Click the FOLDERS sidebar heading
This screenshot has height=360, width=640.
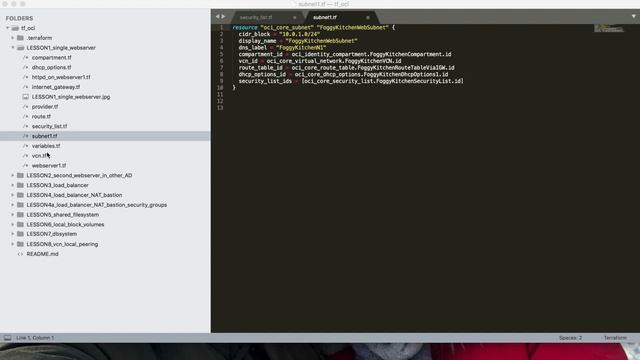(x=19, y=18)
